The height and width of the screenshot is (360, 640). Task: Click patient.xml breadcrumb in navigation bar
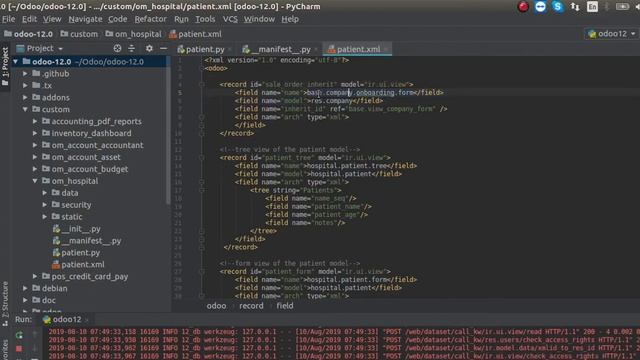[x=195, y=34]
